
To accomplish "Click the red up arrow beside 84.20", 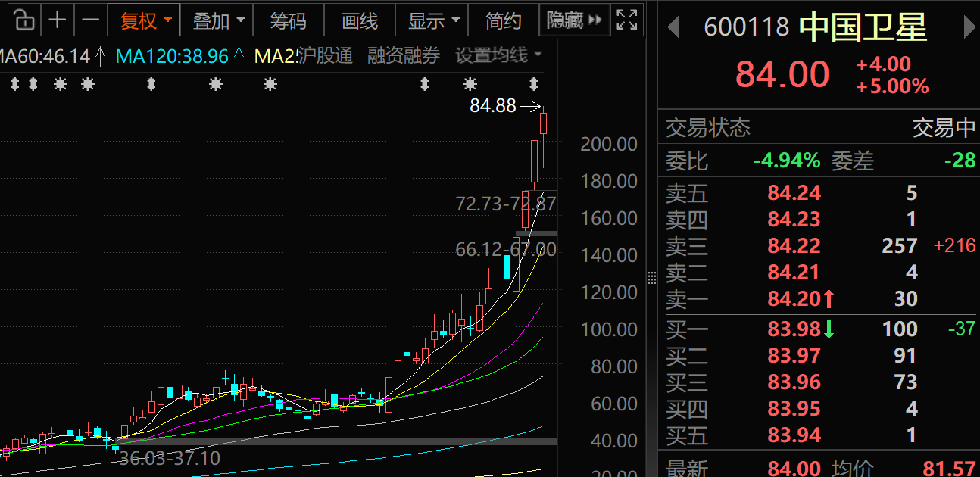I will pyautogui.click(x=829, y=299).
